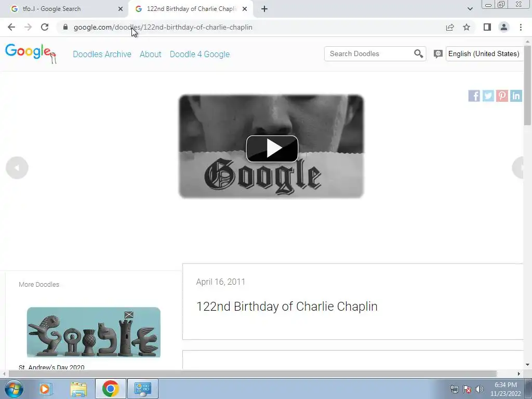Viewport: 532px width, 399px height.
Task: Open the Windows Start button
Action: click(14, 389)
